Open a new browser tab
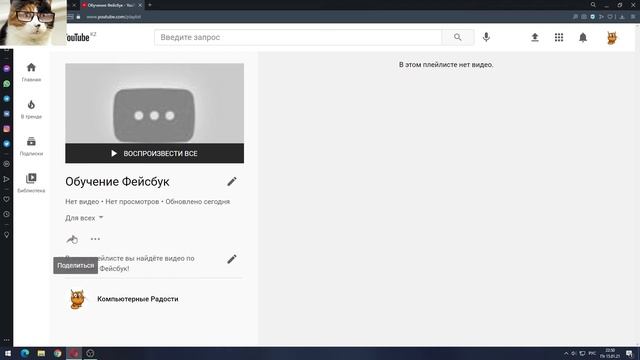Screen dimensions: 640x360 (x=150, y=5)
